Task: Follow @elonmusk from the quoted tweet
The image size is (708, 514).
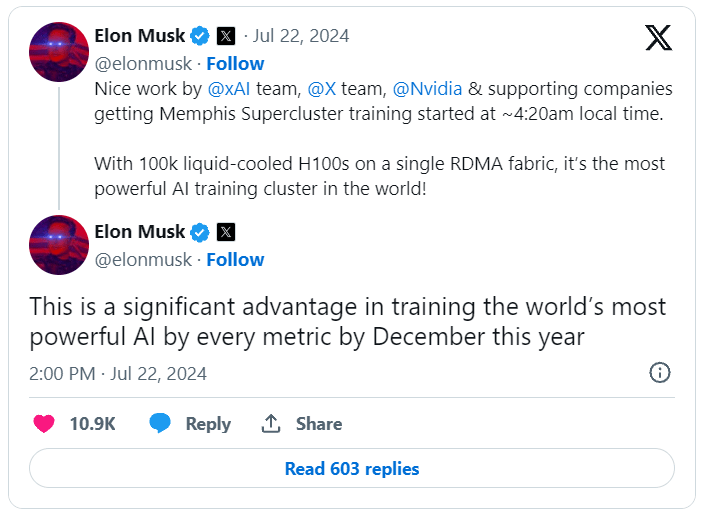Action: click(x=235, y=64)
